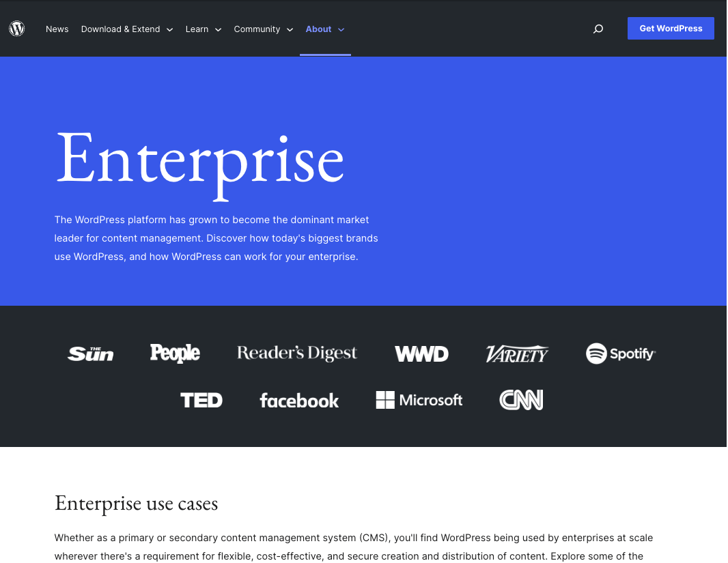The image size is (728, 563).
Task: Click the Get WordPress button
Action: 671,28
